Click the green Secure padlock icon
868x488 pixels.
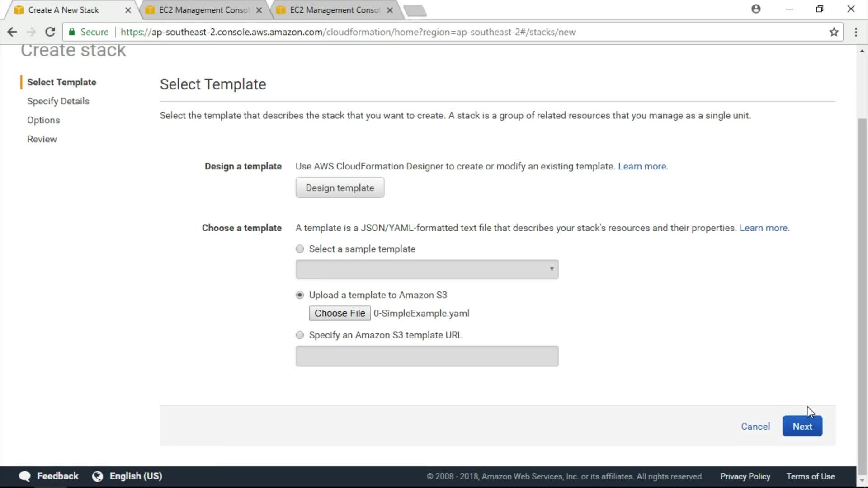72,32
